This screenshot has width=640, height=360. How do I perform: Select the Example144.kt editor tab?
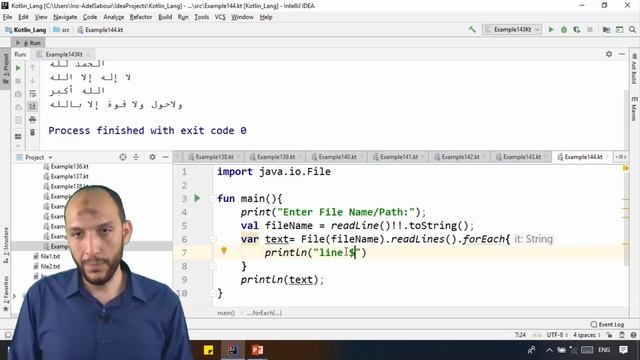pos(582,157)
